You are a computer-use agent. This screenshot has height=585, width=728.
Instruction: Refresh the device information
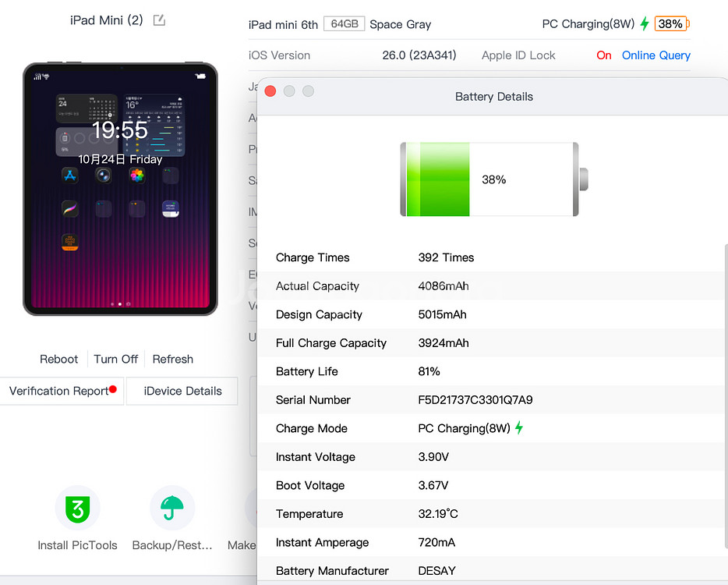172,360
